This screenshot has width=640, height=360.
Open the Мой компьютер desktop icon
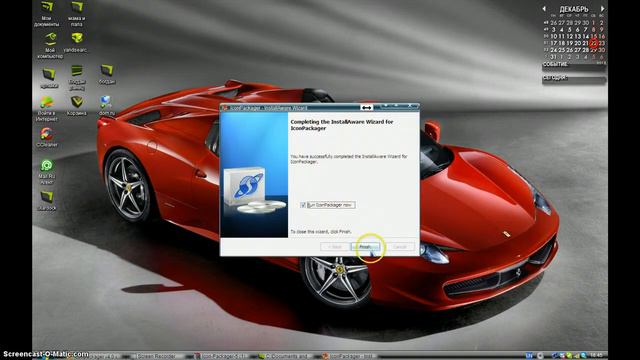(x=50, y=46)
